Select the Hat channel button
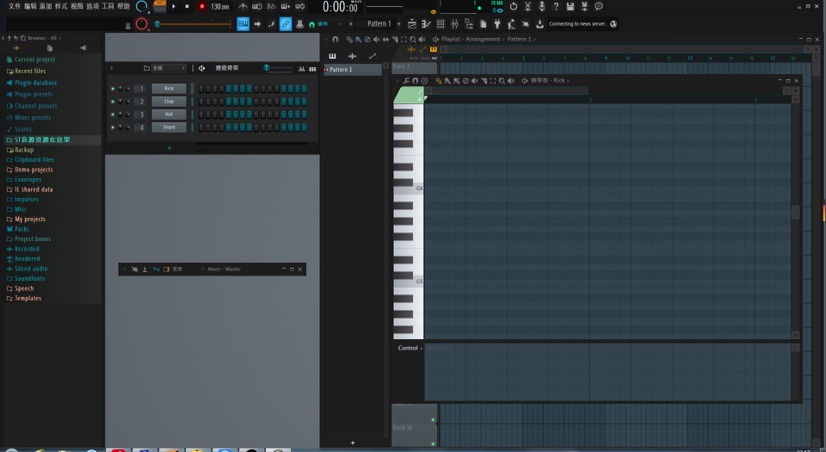This screenshot has height=452, width=826. coord(169,114)
